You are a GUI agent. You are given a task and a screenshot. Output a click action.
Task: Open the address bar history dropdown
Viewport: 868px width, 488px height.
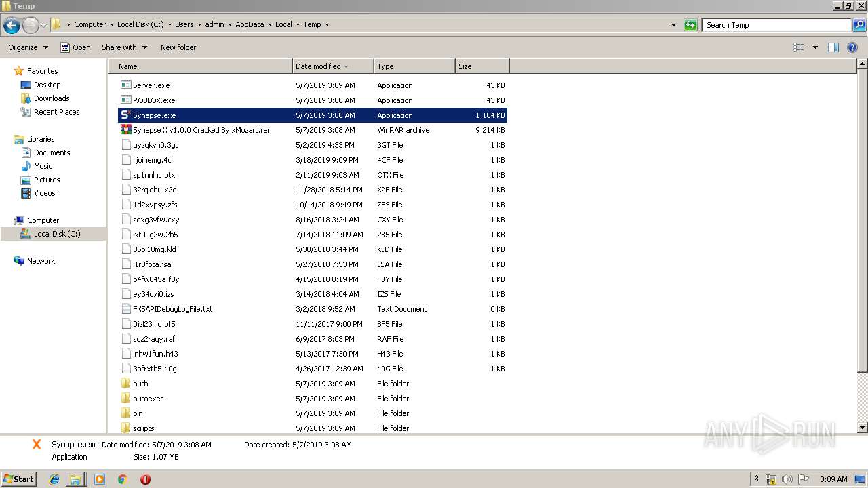pyautogui.click(x=673, y=25)
